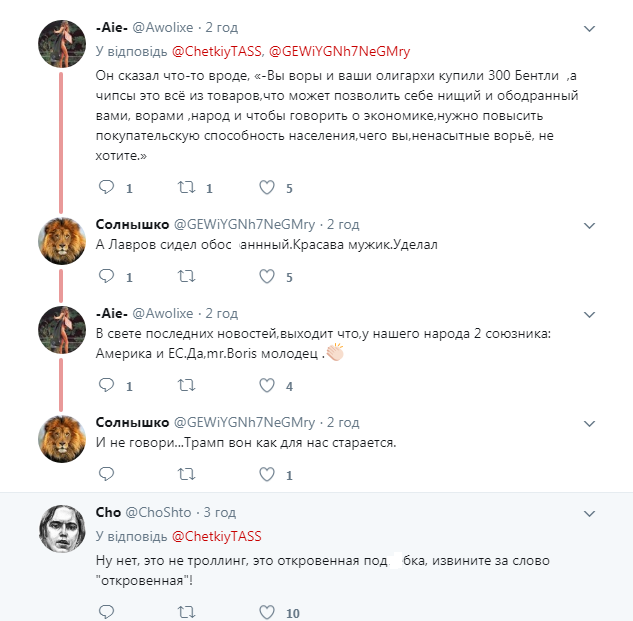Like the first -Aie- tweet with 5 likes
The height and width of the screenshot is (621, 633).
click(267, 187)
